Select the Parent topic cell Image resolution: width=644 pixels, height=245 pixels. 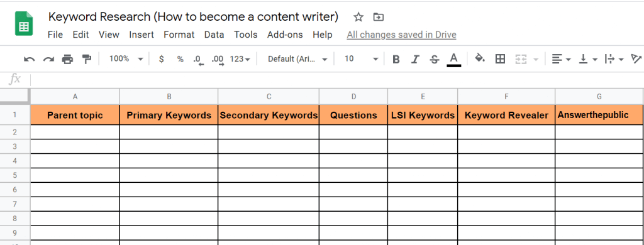point(75,115)
